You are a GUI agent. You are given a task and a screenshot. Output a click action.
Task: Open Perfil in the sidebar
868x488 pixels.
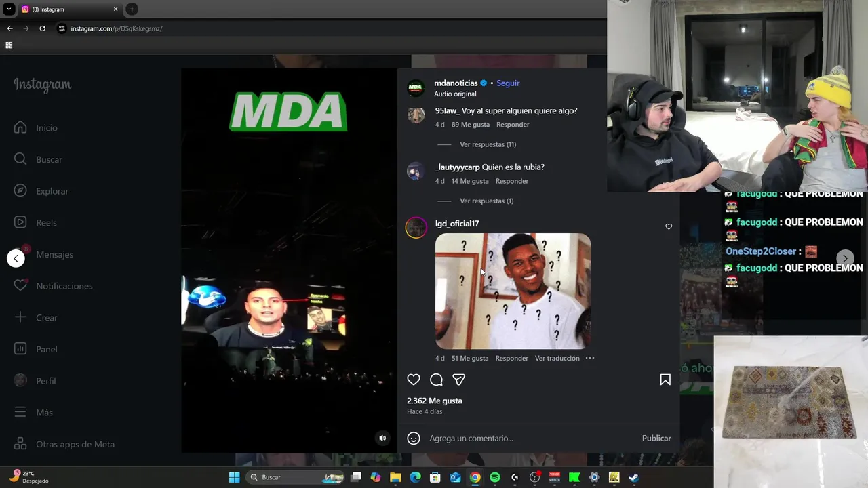click(x=35, y=381)
